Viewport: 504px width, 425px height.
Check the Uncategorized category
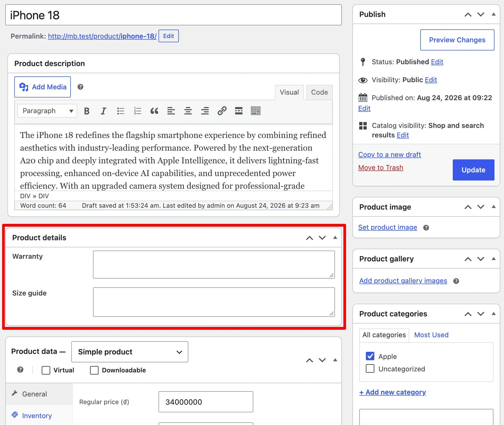pos(370,369)
